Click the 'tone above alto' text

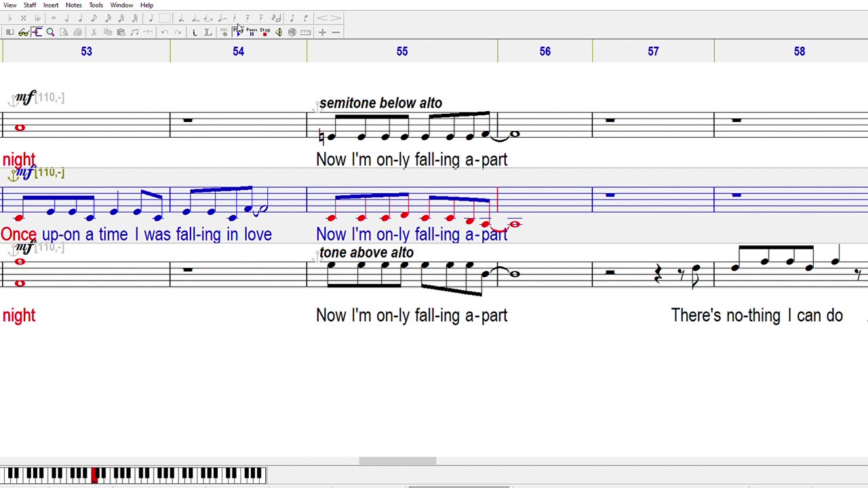click(366, 253)
